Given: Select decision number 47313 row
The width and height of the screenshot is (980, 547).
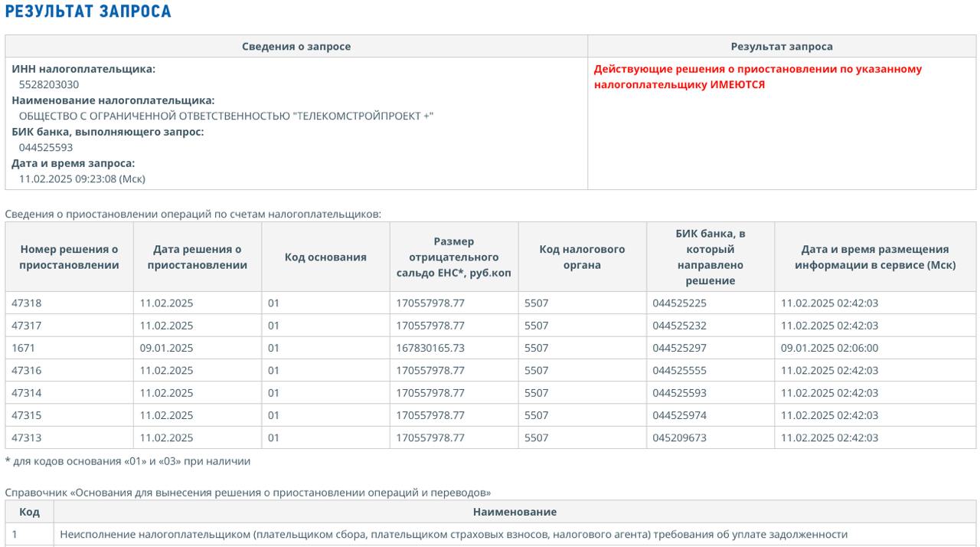Looking at the screenshot, I should click(x=27, y=438).
